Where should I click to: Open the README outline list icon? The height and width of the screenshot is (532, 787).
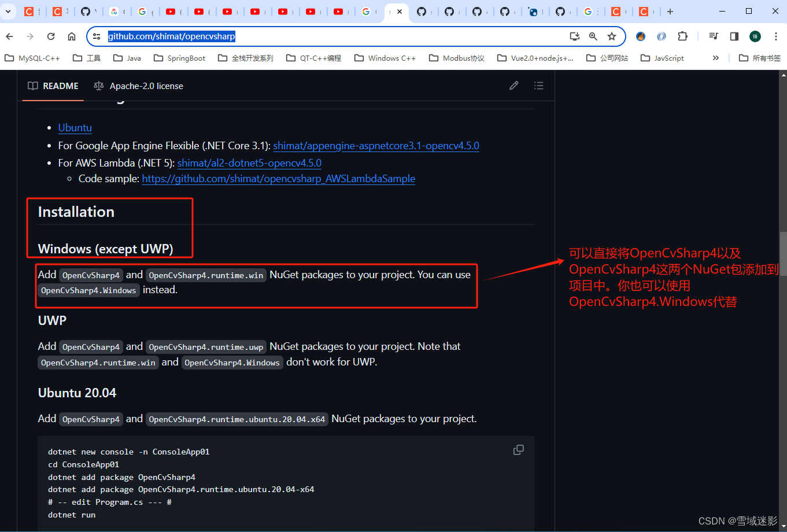(539, 86)
